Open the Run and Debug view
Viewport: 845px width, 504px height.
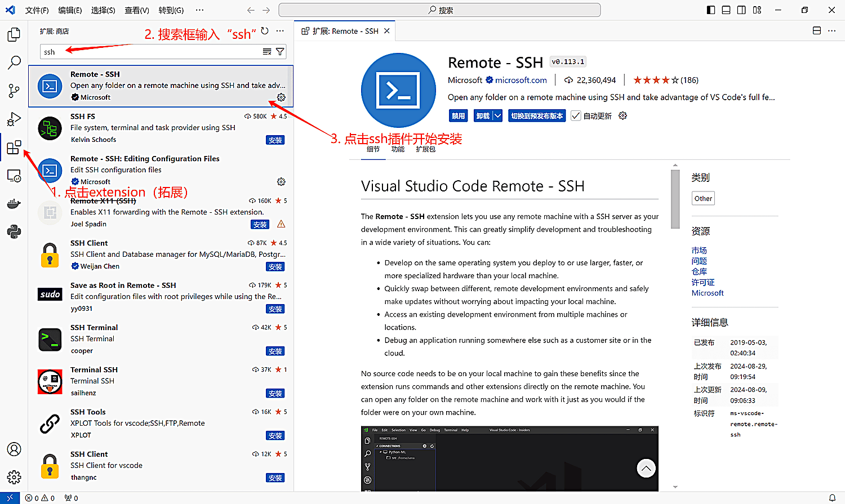point(14,119)
